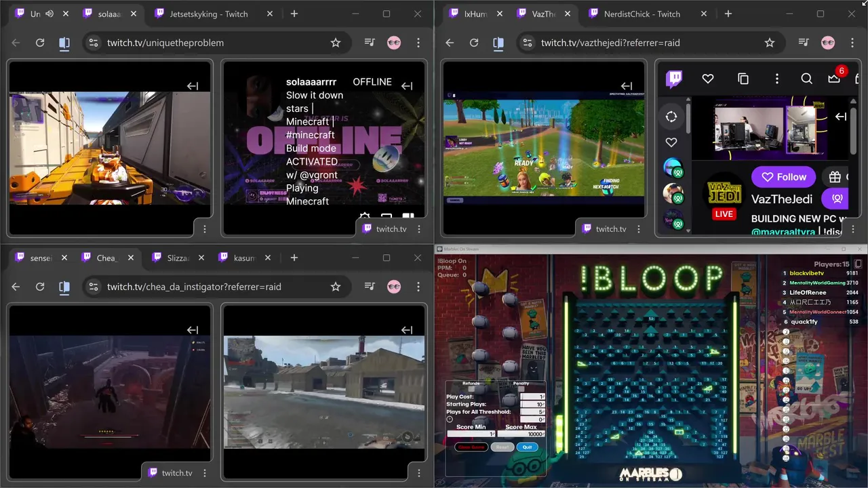Collapse the solaaaarrrr offline panel arrow
Image resolution: width=868 pixels, height=488 pixels.
point(407,86)
